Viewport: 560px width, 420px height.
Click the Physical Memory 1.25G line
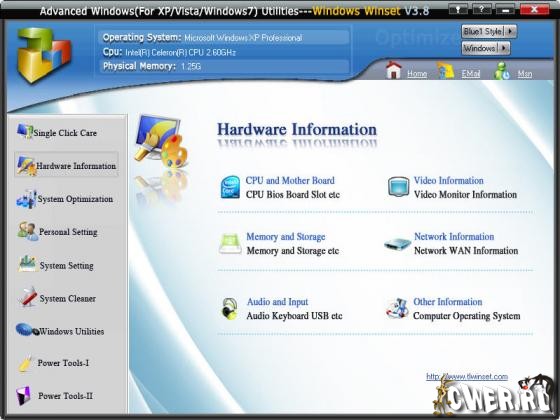tap(152, 66)
